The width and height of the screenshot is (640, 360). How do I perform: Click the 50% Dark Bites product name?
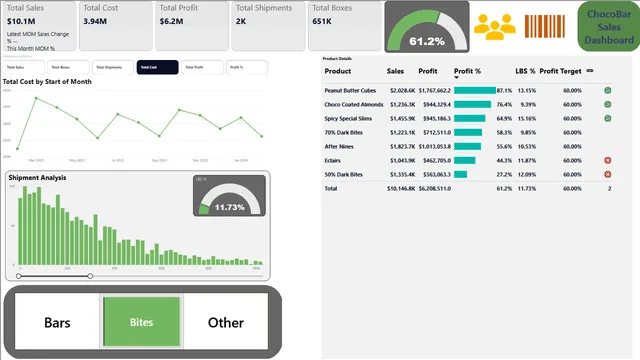coord(344,174)
